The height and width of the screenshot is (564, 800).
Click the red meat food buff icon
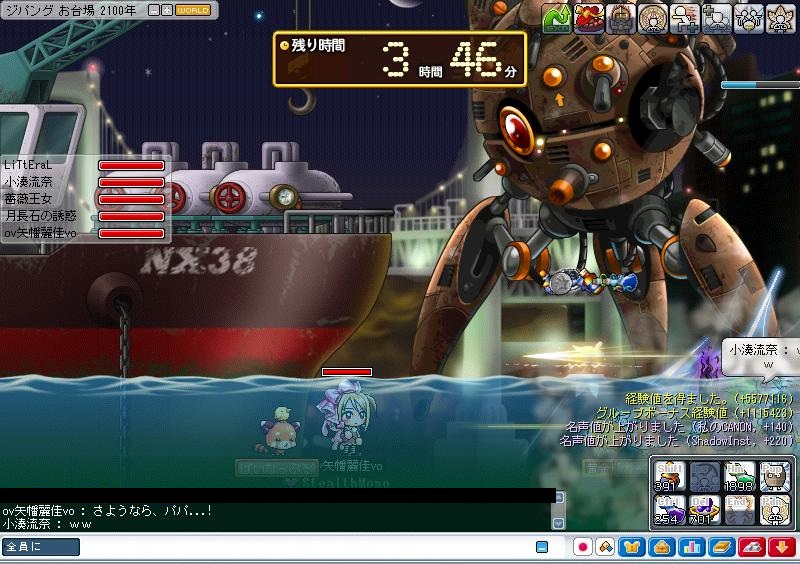(x=589, y=18)
